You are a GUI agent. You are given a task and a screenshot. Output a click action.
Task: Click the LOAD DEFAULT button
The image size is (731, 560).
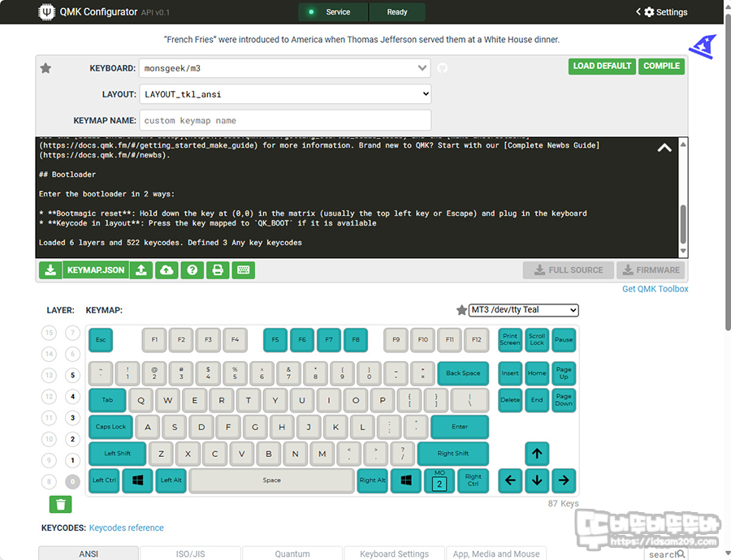(x=602, y=67)
